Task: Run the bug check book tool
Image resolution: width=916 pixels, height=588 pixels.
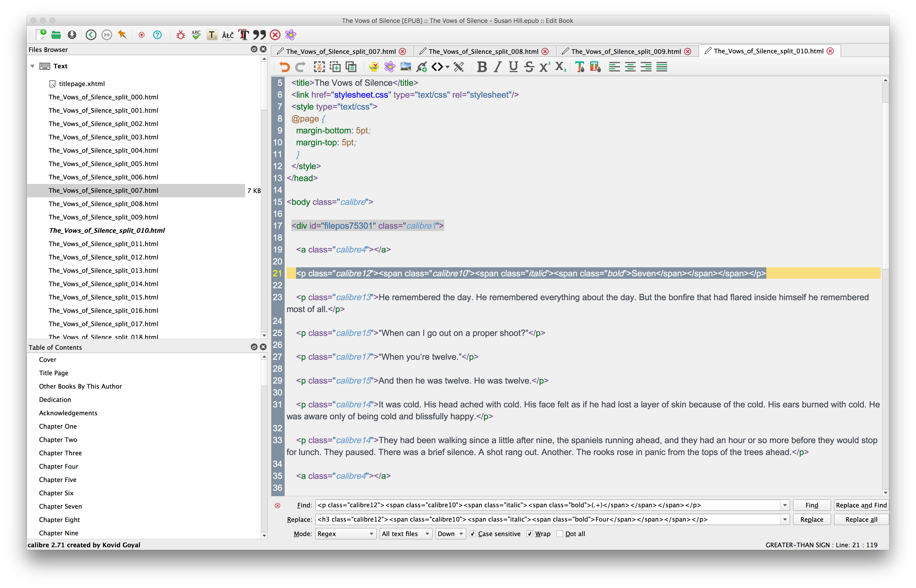Action: click(180, 35)
